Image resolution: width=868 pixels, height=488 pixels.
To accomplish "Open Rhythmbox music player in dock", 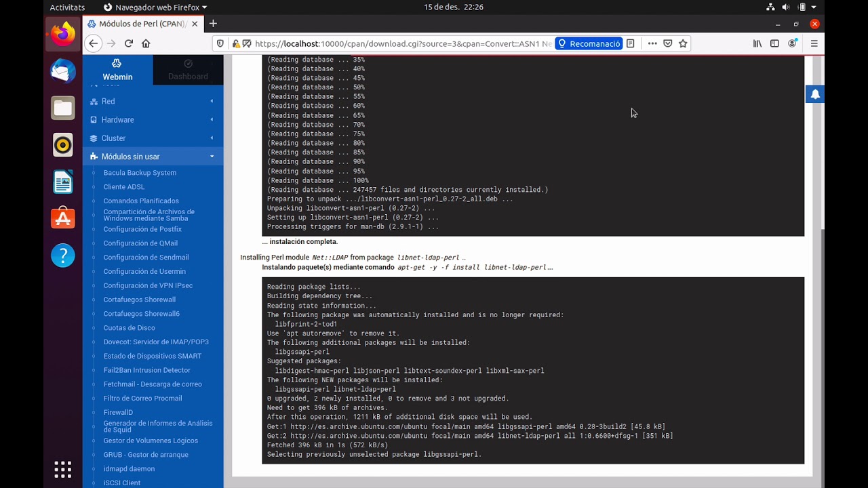I will [63, 144].
